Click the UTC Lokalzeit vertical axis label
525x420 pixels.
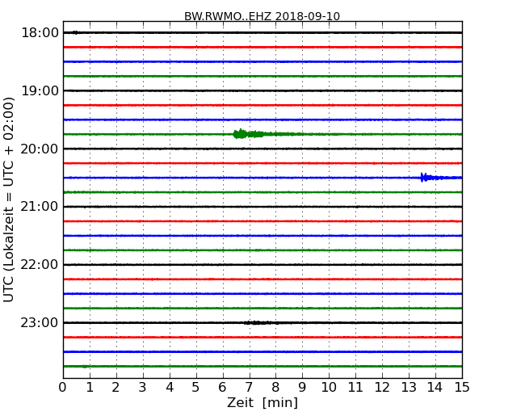coord(9,199)
